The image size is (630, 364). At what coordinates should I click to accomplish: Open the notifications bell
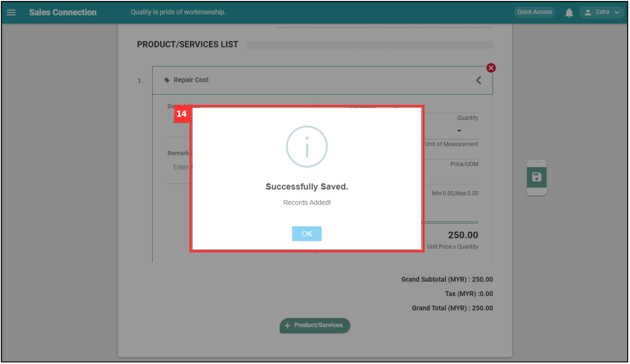pos(569,13)
